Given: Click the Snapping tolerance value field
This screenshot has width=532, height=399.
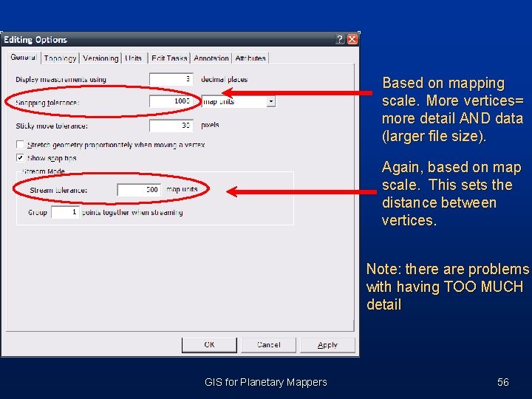Looking at the screenshot, I should 171,101.
